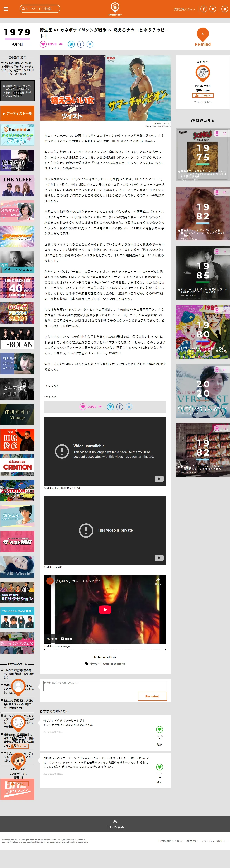Open 利用規約 in the footer
The width and height of the screenshot is (230, 868).
click(192, 841)
